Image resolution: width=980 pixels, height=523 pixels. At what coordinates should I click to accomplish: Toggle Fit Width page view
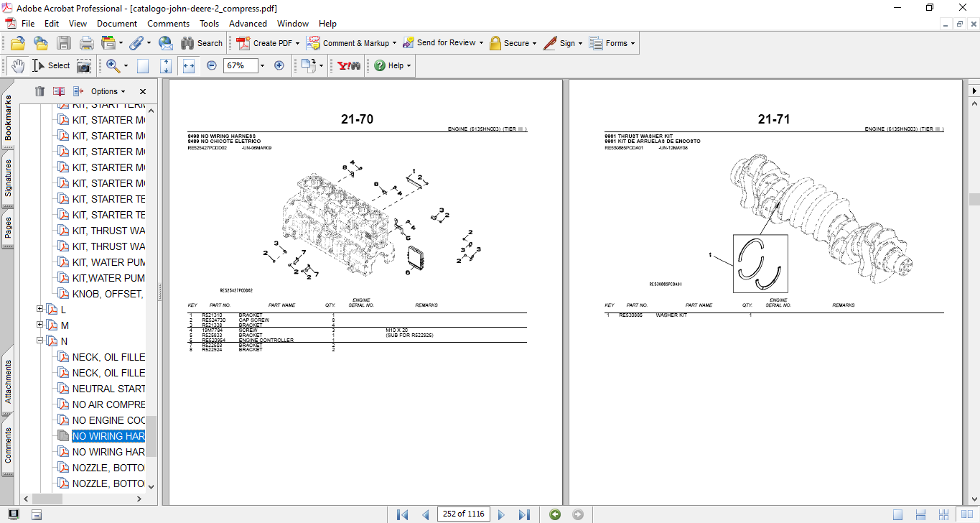click(x=188, y=65)
